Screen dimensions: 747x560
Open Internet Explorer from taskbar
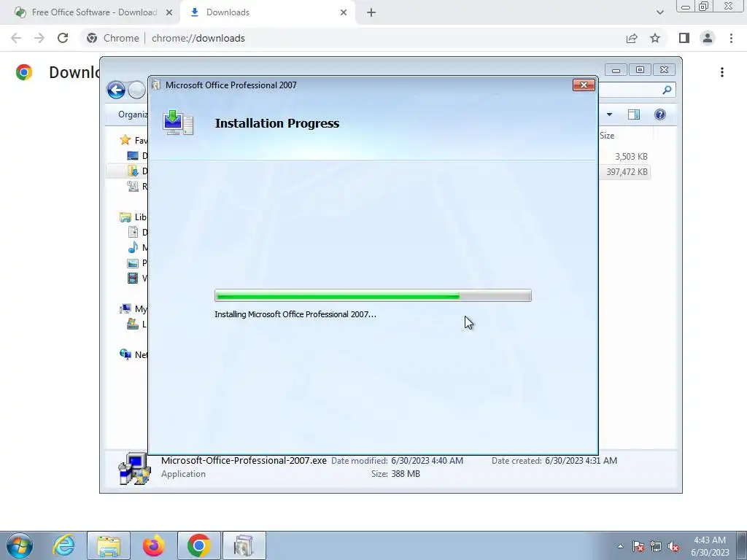pyautogui.click(x=64, y=545)
